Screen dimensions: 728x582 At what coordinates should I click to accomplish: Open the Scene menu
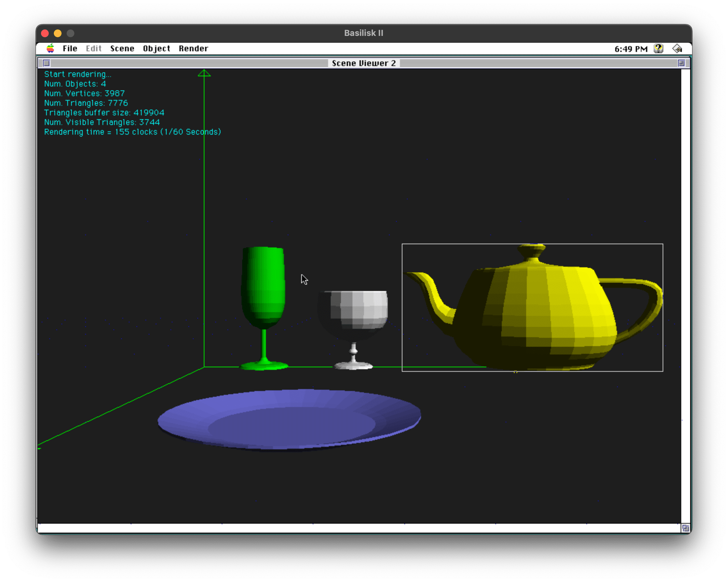click(122, 48)
